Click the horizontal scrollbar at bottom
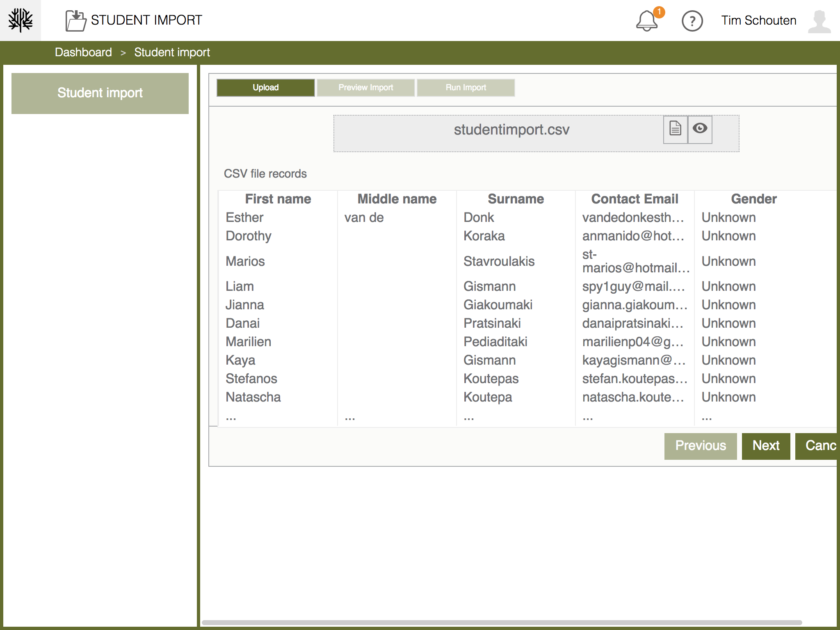840x630 pixels. coord(501,622)
